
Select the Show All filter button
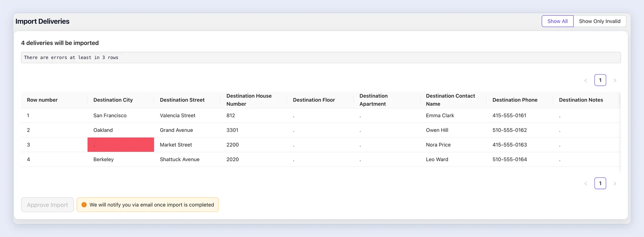557,21
